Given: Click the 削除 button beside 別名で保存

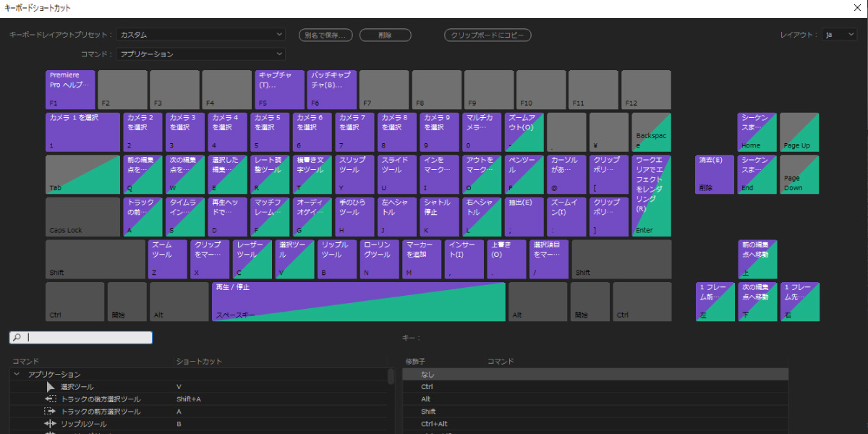Looking at the screenshot, I should tap(386, 35).
